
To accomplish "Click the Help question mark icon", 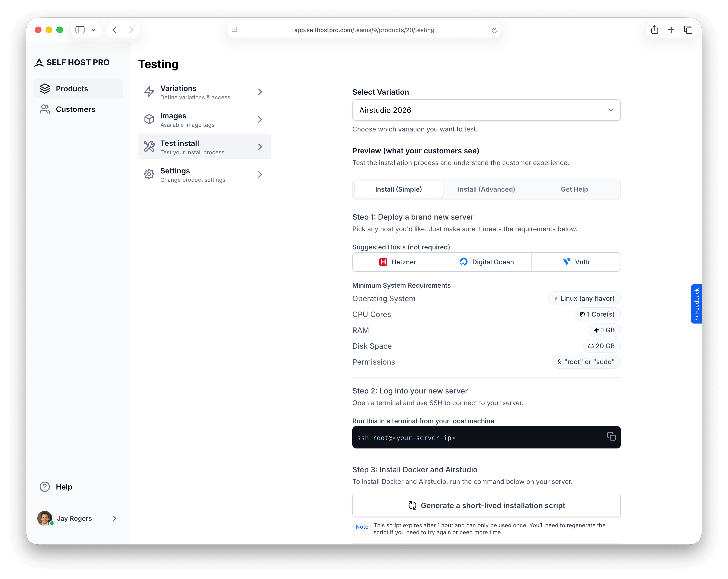I will [x=45, y=486].
